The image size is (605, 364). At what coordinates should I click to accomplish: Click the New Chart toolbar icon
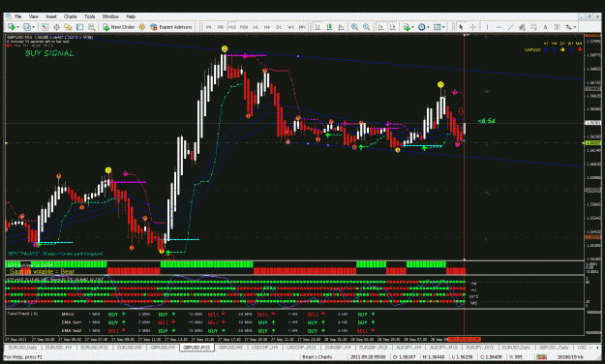(x=12, y=27)
